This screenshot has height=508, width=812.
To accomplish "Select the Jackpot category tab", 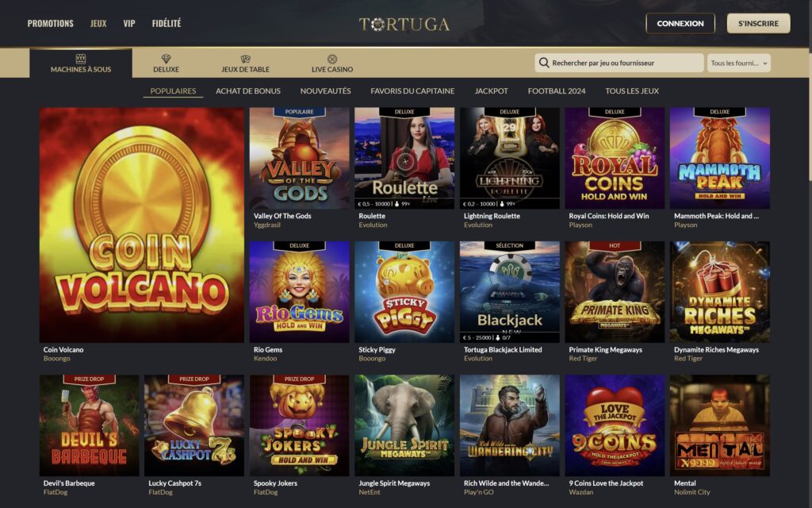I will click(491, 90).
